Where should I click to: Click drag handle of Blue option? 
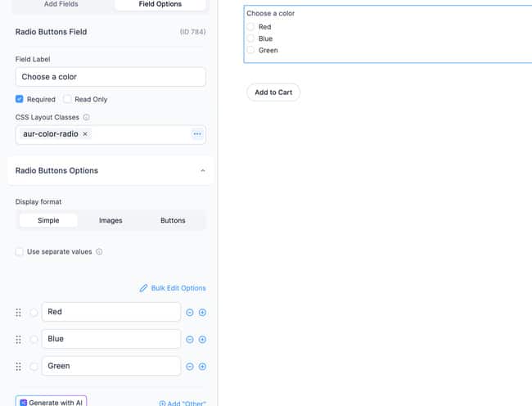coord(18,340)
